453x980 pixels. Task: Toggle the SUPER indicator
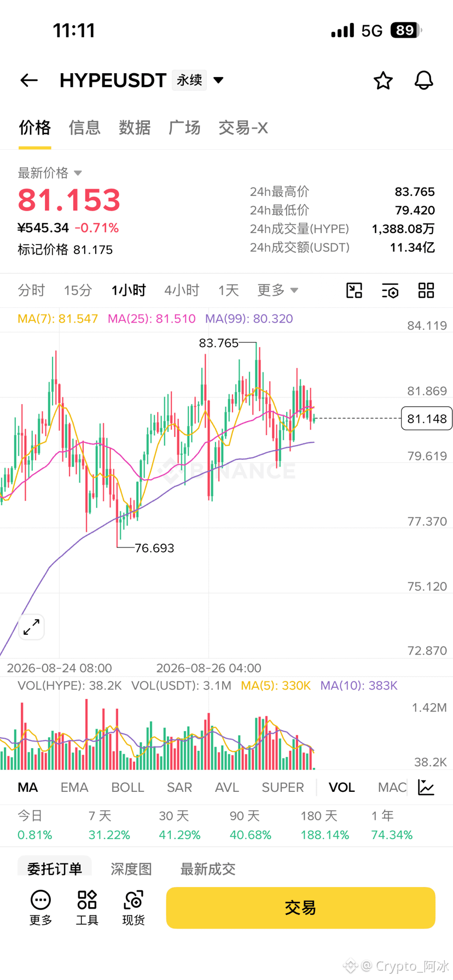(283, 787)
